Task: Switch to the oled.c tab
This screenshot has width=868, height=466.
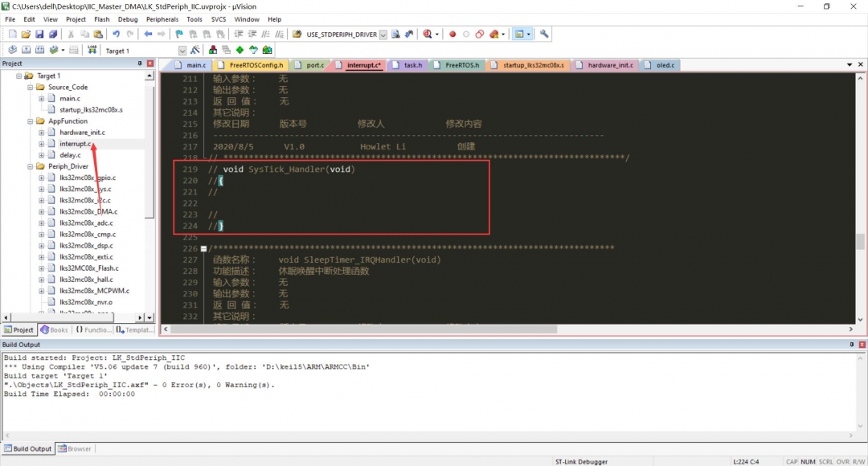Action: (660, 65)
